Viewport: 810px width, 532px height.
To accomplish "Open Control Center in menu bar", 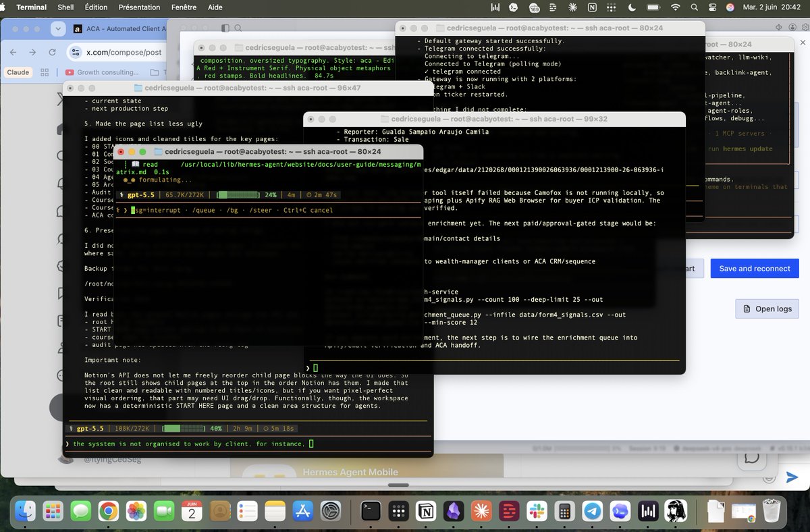I will (x=713, y=7).
